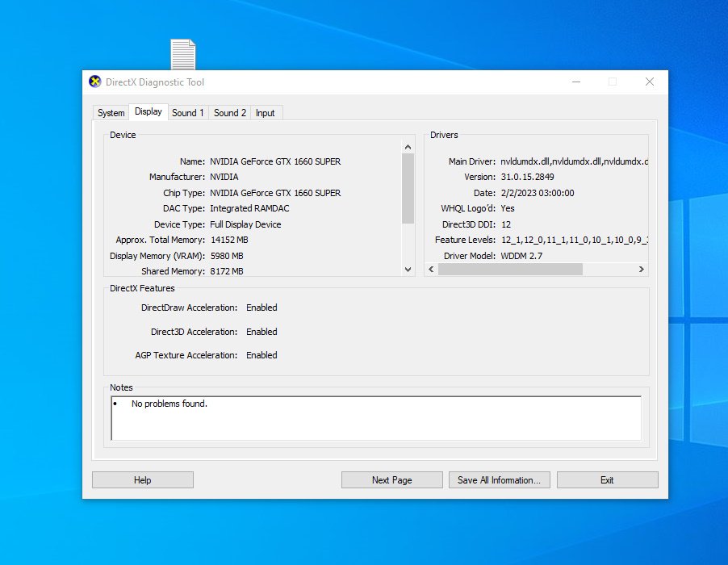Click the No problems found note
The width and height of the screenshot is (728, 565).
tap(169, 404)
